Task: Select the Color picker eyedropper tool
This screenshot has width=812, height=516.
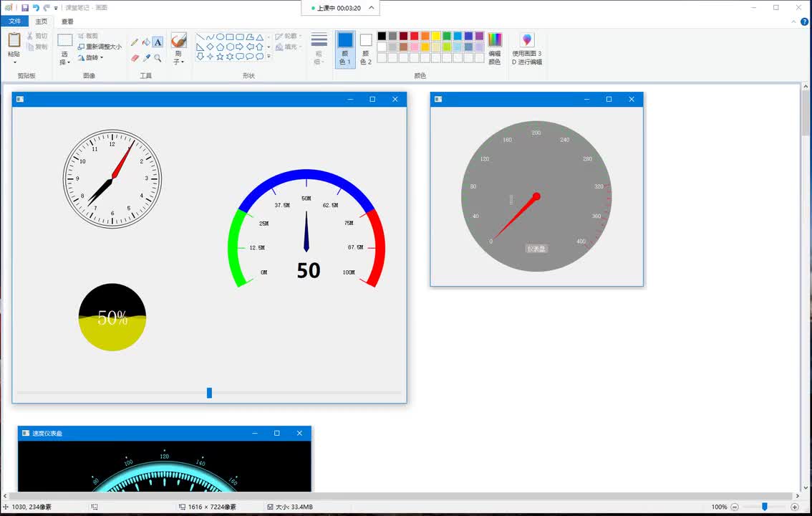Action: point(147,58)
